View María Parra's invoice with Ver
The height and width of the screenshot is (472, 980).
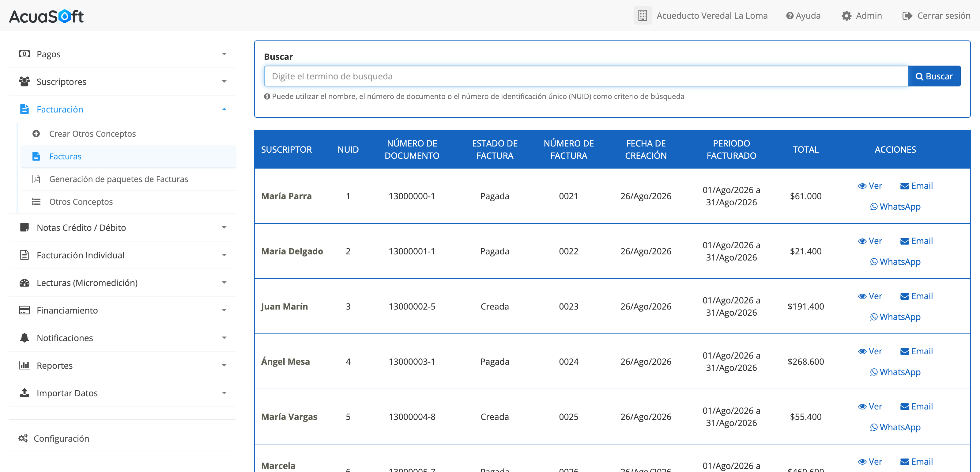click(870, 186)
